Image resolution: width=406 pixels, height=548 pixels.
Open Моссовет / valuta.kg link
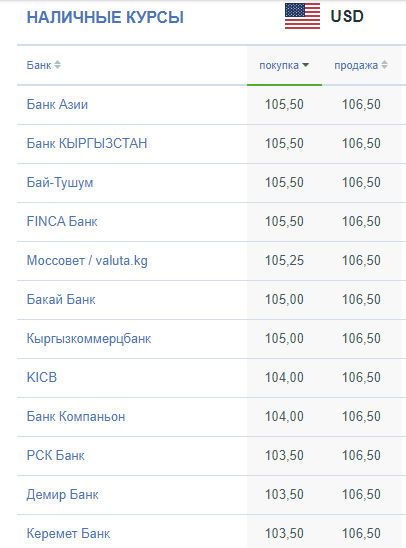click(87, 261)
